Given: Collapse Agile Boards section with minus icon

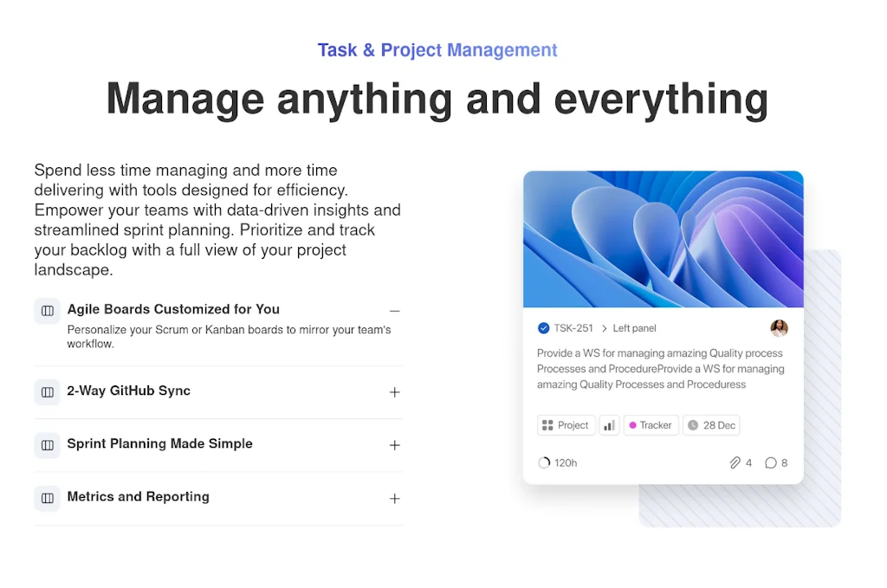Looking at the screenshot, I should (394, 311).
